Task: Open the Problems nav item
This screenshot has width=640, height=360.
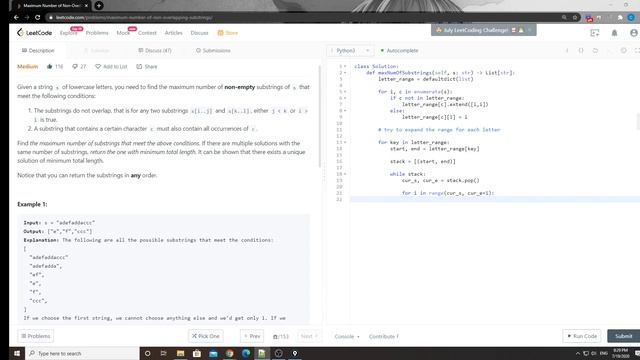Action: [97, 33]
